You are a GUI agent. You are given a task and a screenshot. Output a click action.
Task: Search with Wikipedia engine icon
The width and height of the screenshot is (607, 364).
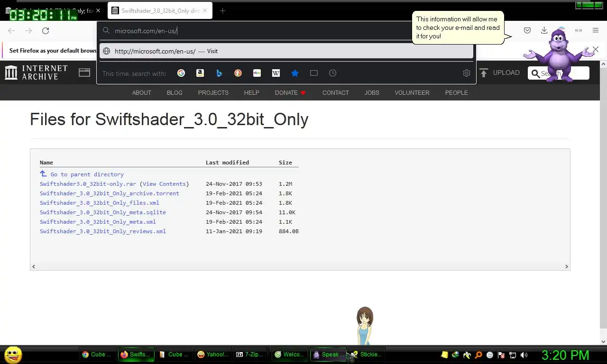[x=276, y=73]
